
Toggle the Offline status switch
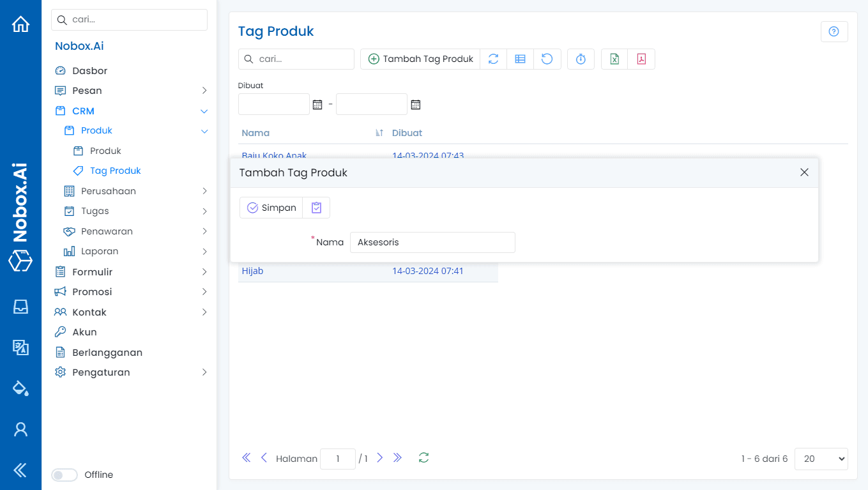click(x=64, y=475)
